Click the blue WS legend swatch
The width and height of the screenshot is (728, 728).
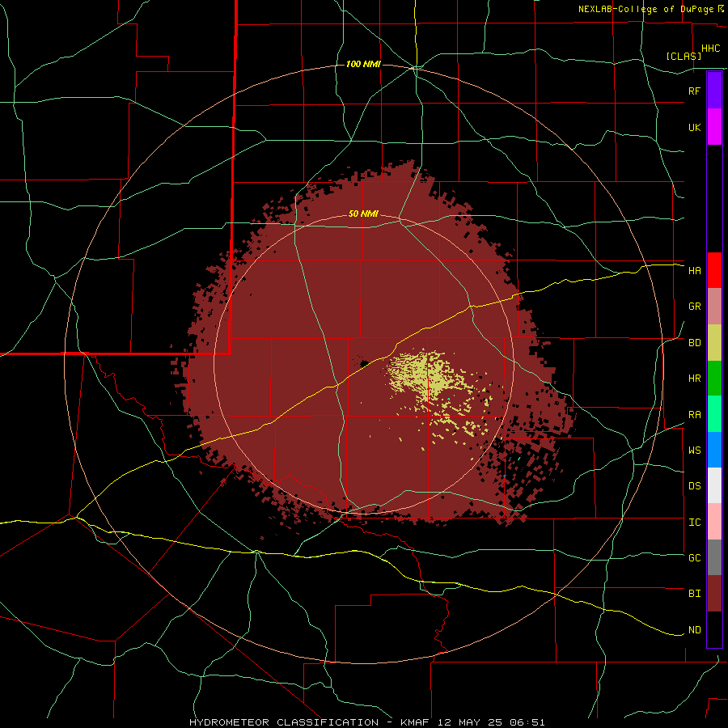click(714, 450)
